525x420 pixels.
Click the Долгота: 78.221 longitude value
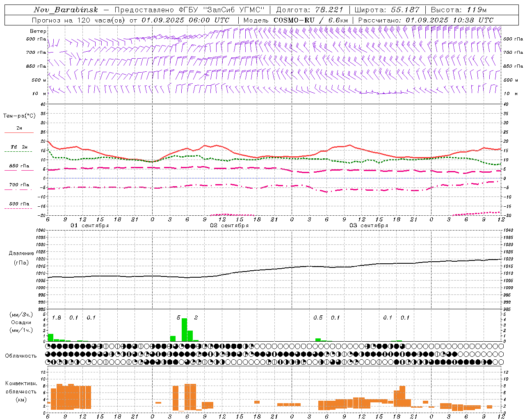310,10
